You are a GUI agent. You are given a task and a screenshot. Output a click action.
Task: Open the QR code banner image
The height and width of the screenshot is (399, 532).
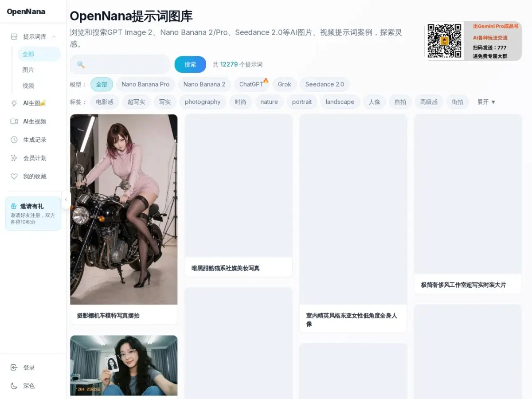[473, 41]
